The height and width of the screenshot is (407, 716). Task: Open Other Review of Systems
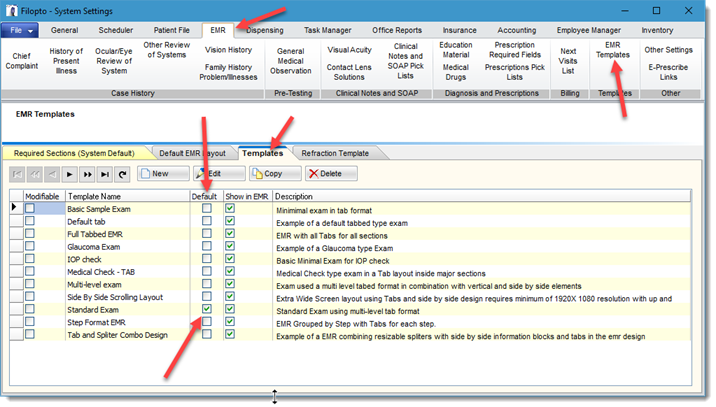click(167, 49)
